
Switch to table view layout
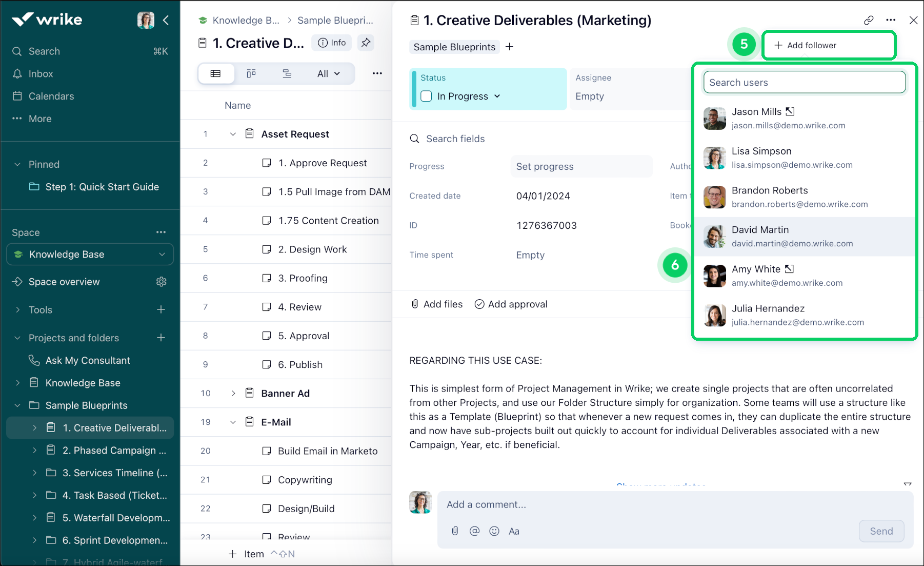[x=216, y=73]
